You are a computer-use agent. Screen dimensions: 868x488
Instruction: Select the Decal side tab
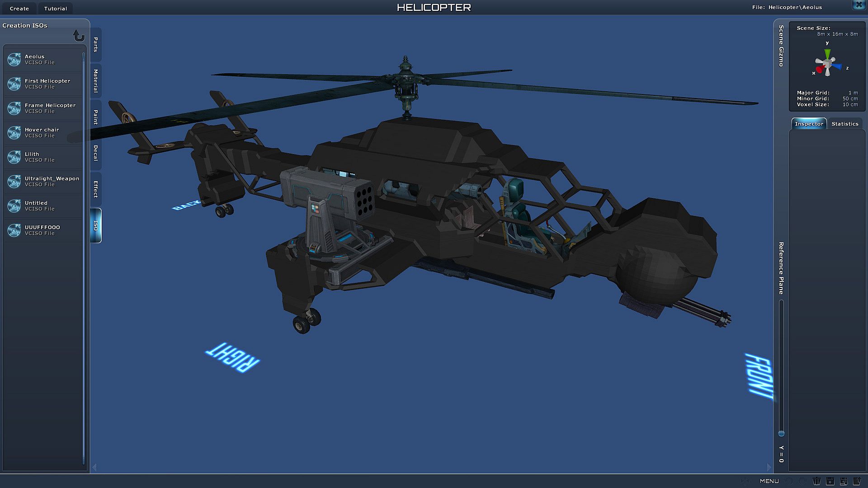96,153
